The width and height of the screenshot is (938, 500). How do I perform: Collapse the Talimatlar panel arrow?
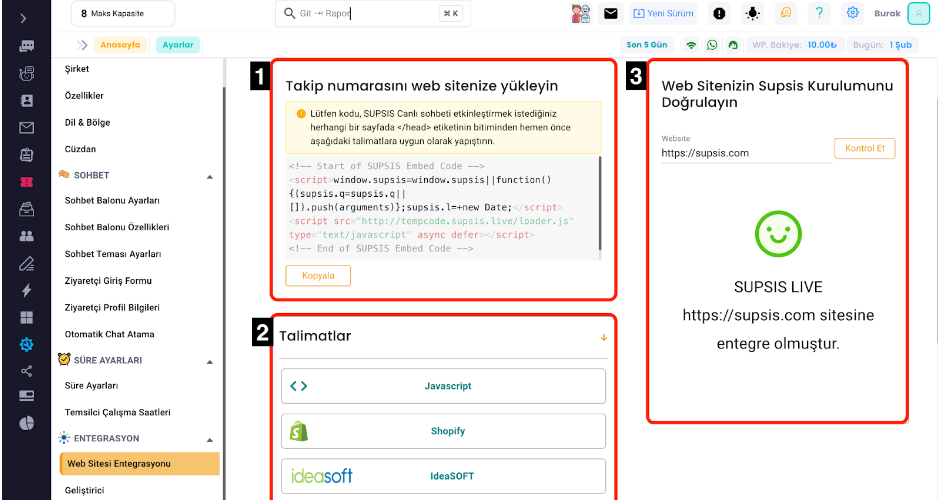[x=604, y=337]
